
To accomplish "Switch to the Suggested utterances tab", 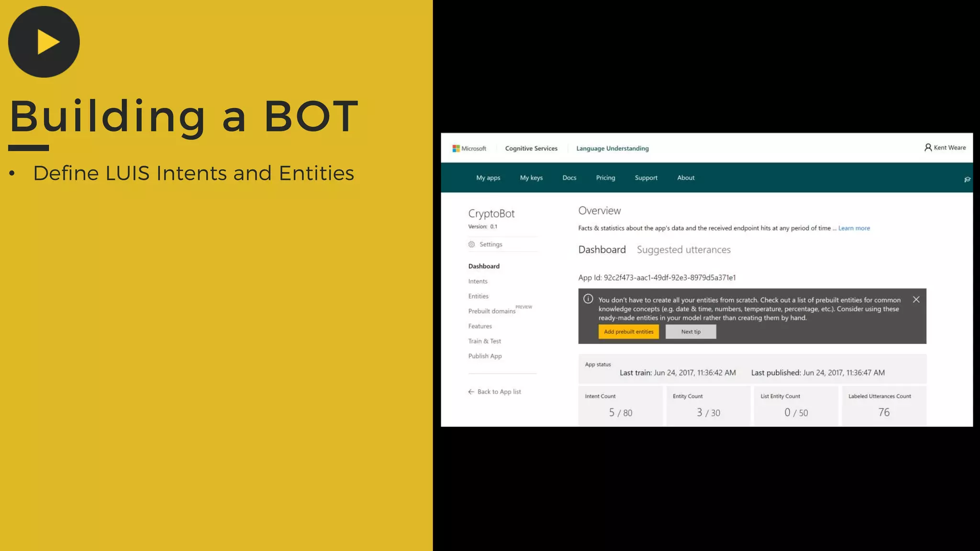I will [x=683, y=250].
